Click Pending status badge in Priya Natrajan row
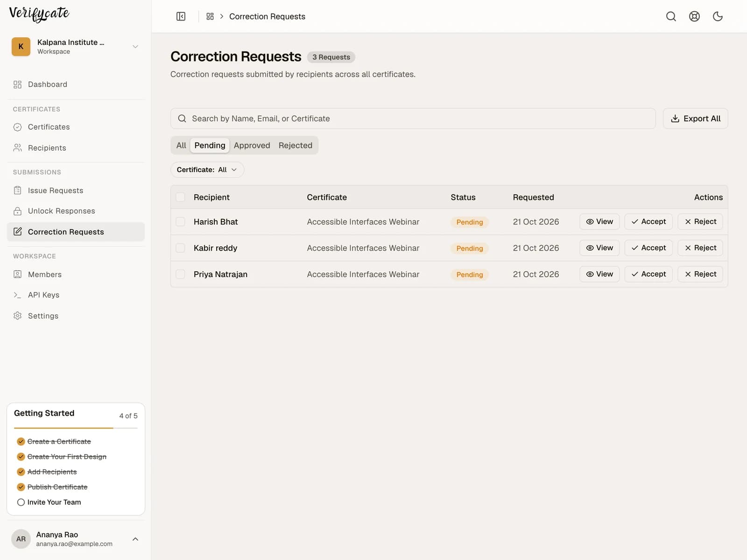The height and width of the screenshot is (560, 747). [x=470, y=274]
